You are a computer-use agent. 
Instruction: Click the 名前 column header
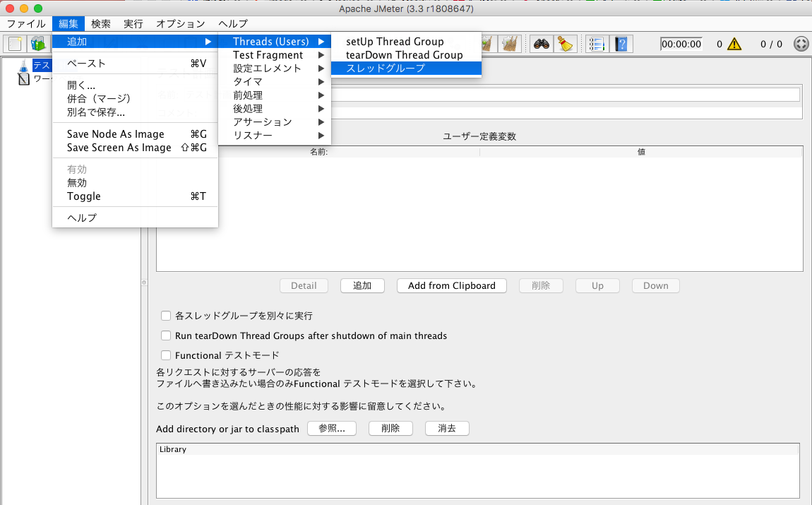click(x=318, y=152)
